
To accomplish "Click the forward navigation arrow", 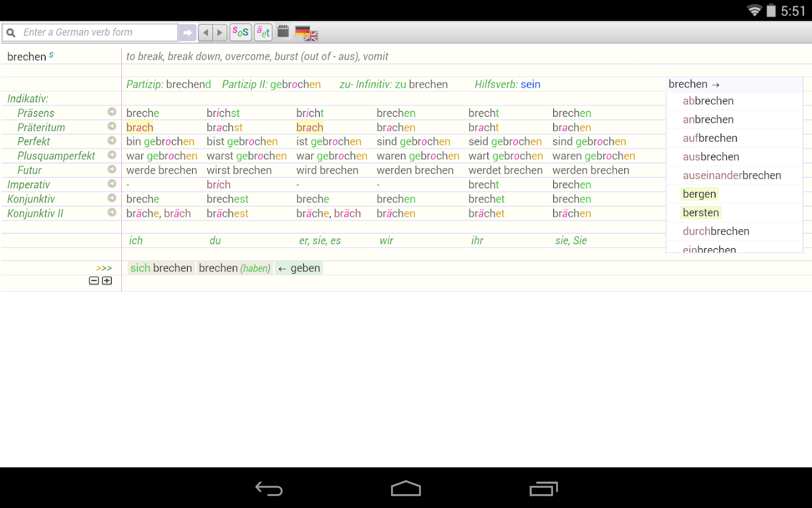I will 219,32.
